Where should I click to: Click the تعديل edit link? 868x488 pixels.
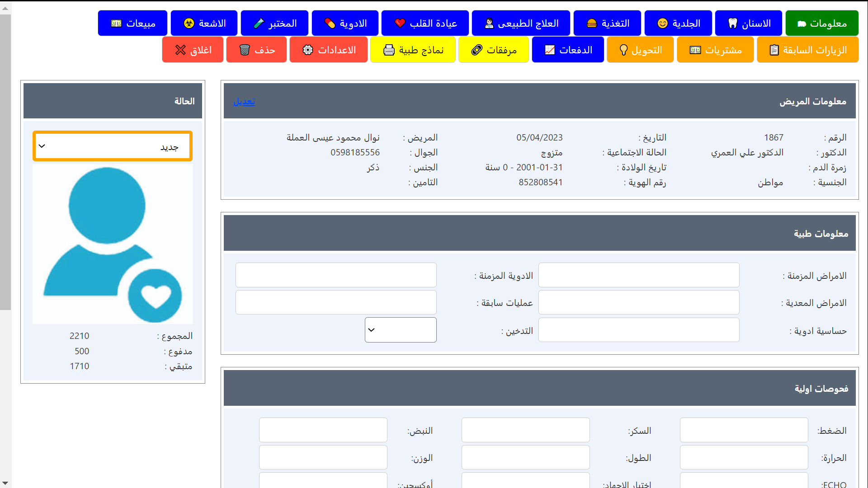pyautogui.click(x=244, y=101)
